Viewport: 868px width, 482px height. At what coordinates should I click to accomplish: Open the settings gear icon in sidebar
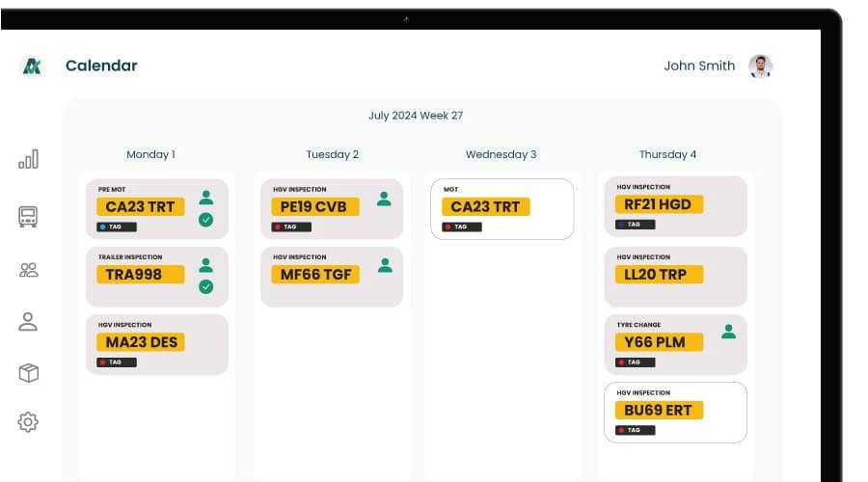coord(28,421)
